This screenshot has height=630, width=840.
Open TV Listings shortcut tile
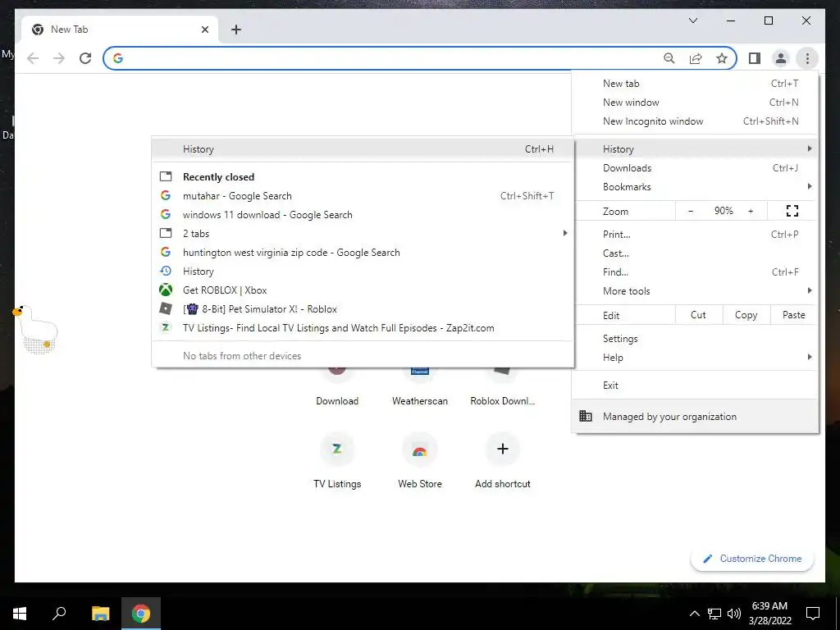(x=337, y=461)
